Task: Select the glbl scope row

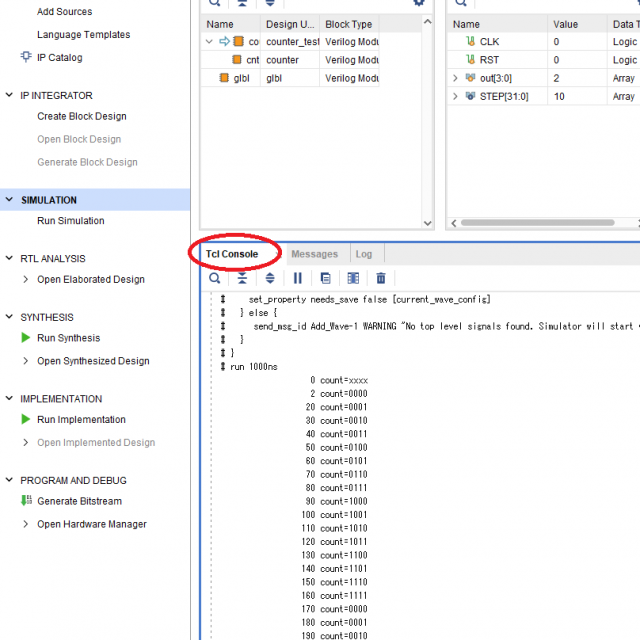Action: 241,78
